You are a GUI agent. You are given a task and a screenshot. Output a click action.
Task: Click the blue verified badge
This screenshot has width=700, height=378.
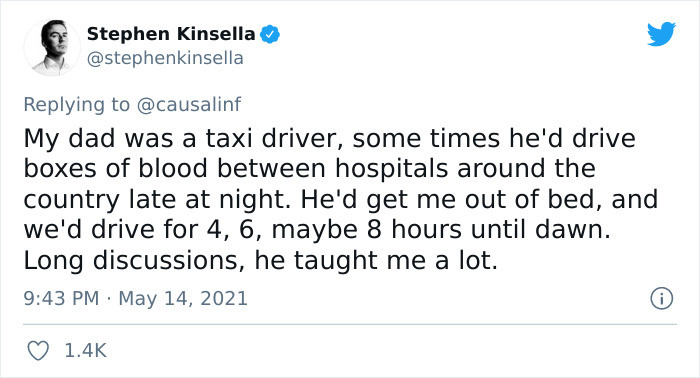pyautogui.click(x=270, y=34)
